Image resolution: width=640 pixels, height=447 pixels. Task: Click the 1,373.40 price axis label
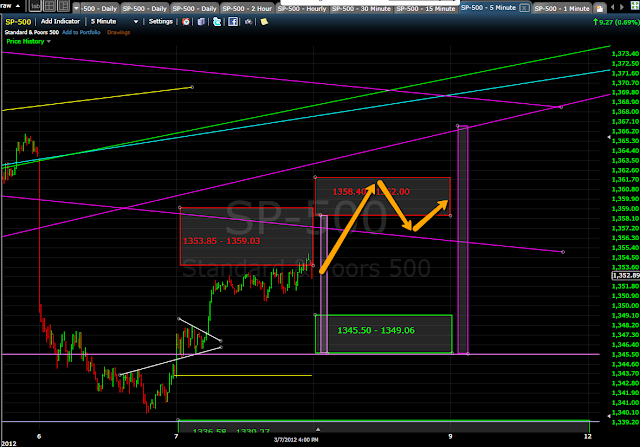pyautogui.click(x=625, y=53)
